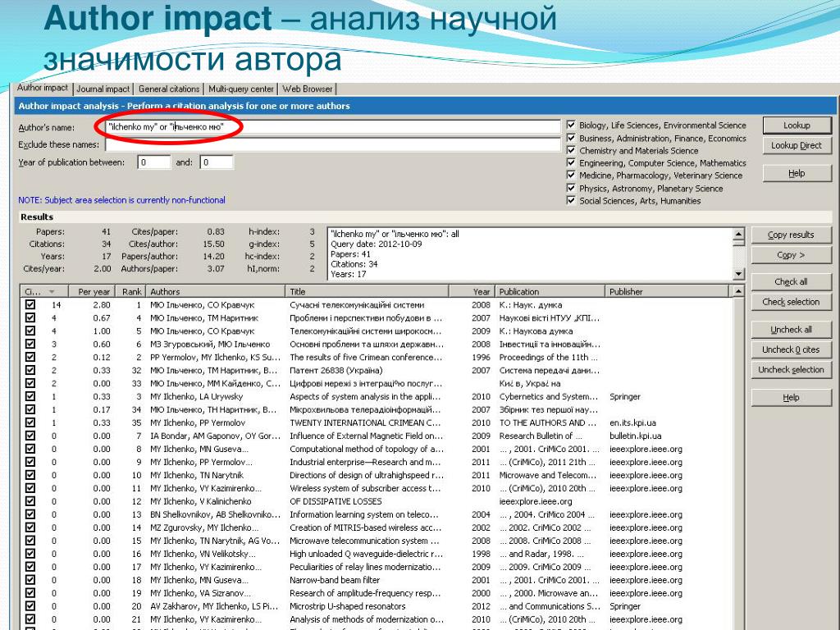The image size is (840, 630).
Task: Uncheck the 'Aspects of system analysis' row
Action: (x=30, y=396)
